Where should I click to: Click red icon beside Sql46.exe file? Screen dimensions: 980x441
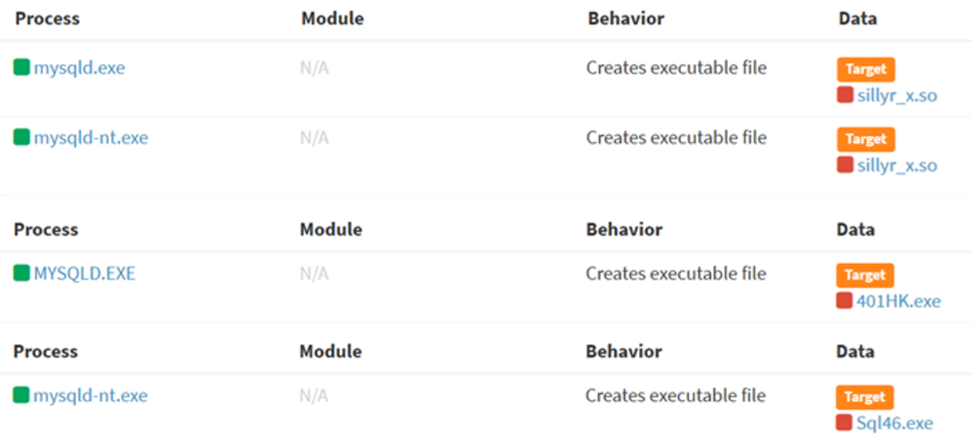[x=845, y=423]
